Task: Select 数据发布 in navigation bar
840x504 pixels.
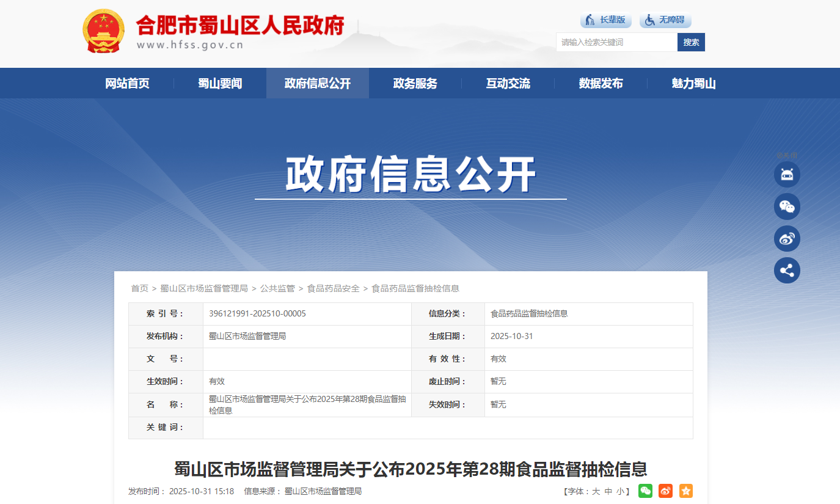Action: click(601, 84)
